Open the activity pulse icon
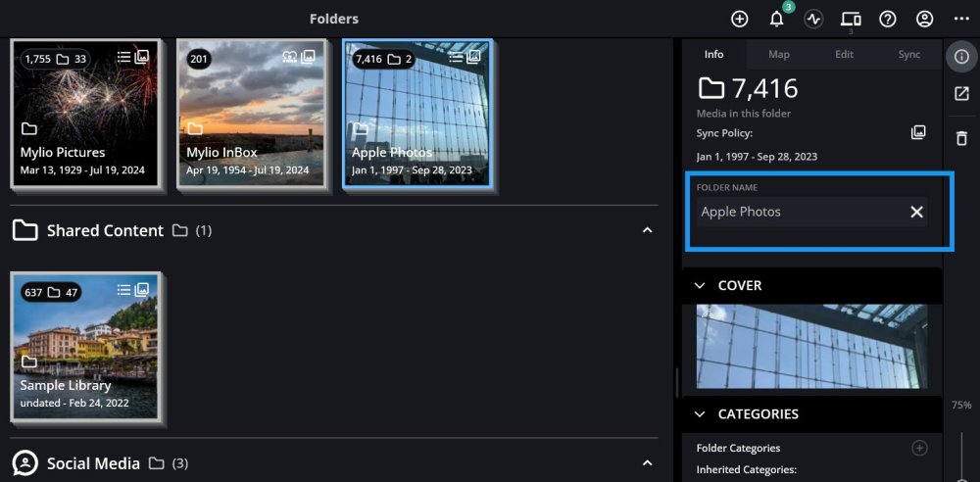Image resolution: width=980 pixels, height=482 pixels. point(813,20)
